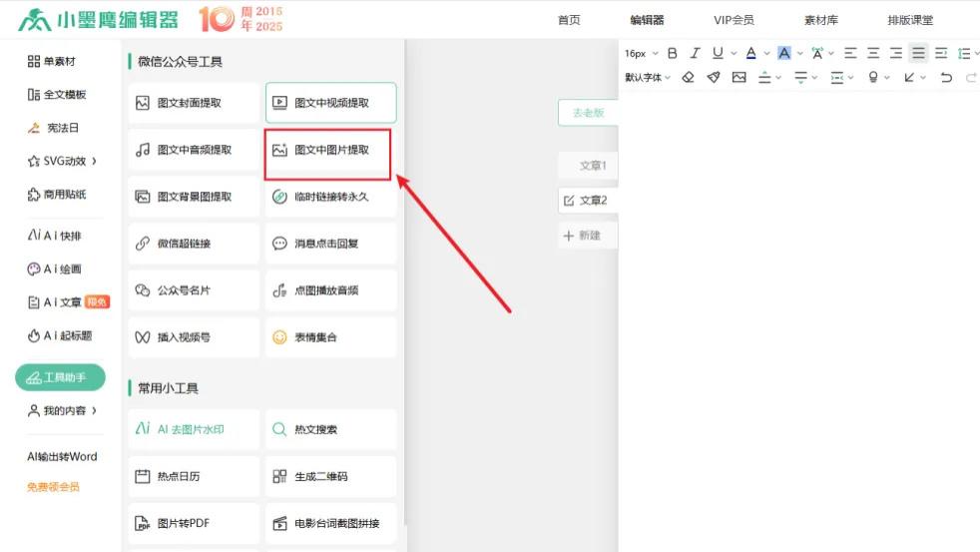Expand the font color dropdown arrow
This screenshot has height=552, width=980.
click(x=766, y=54)
